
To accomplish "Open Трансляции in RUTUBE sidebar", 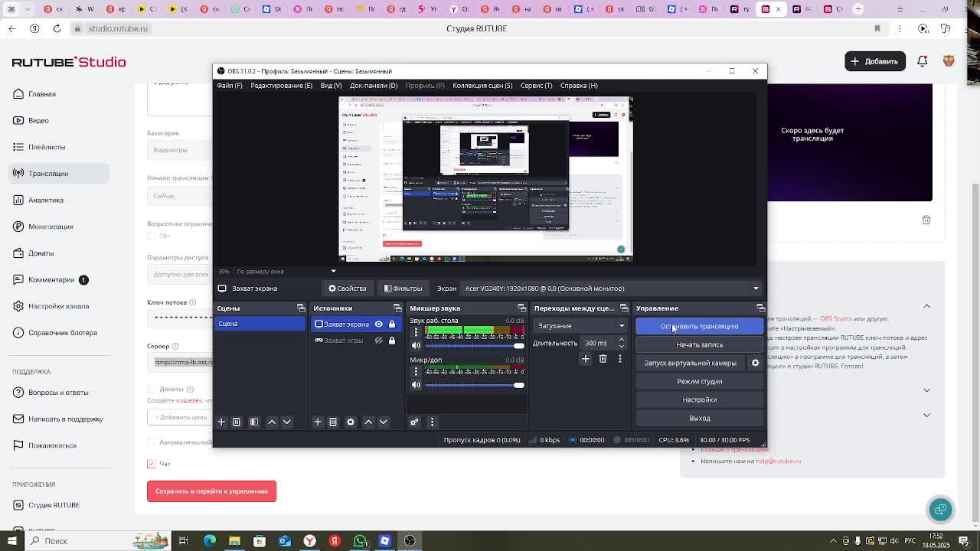I will pyautogui.click(x=60, y=174).
